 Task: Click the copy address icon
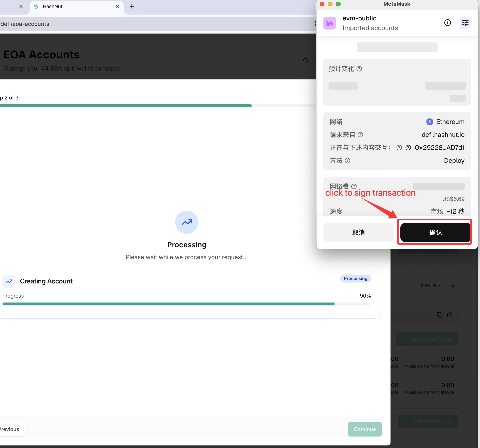click(x=439, y=315)
